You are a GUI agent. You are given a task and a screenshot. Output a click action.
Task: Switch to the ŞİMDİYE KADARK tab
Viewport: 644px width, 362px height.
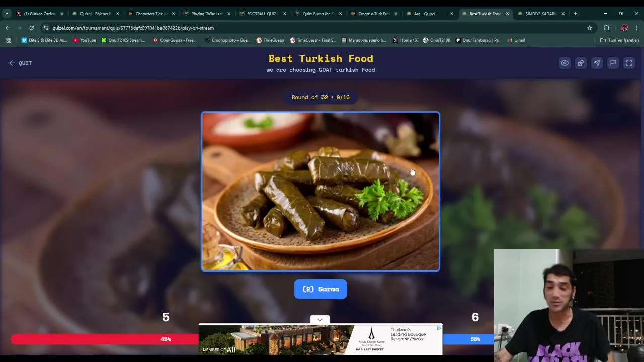pyautogui.click(x=540, y=14)
